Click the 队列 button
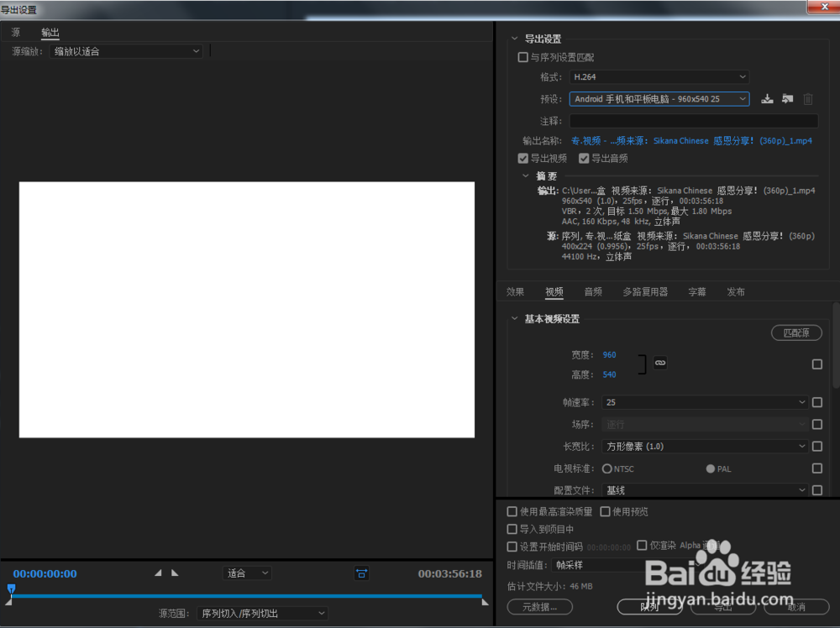Screen dimensions: 840x628 point(649,606)
